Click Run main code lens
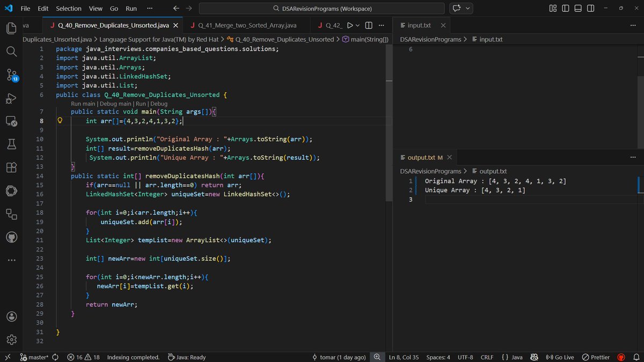This screenshot has width=644, height=362. pyautogui.click(x=83, y=104)
